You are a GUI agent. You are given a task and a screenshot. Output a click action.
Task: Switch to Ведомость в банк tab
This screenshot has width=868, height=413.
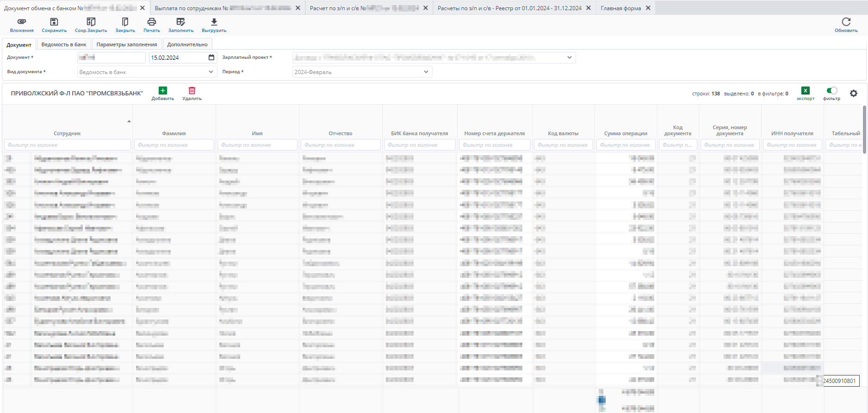(64, 44)
